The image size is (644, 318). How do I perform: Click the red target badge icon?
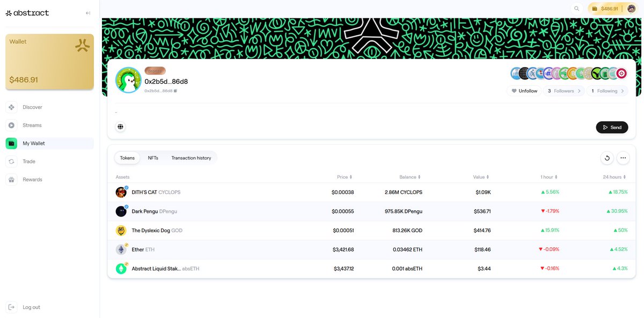(x=621, y=73)
